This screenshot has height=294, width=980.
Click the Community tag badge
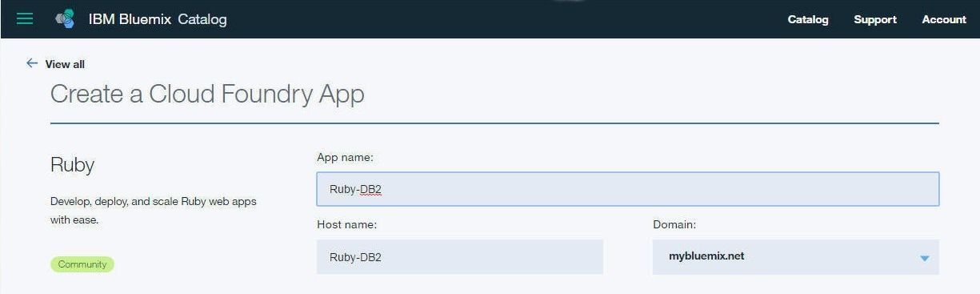(82, 264)
